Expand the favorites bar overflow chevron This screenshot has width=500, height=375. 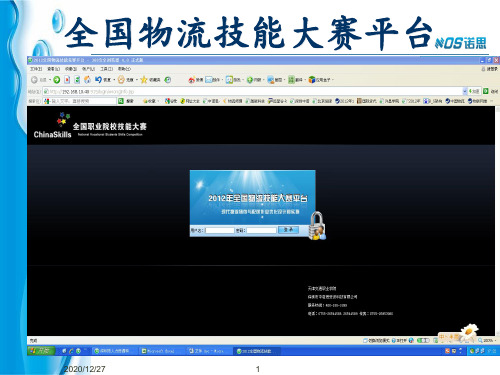(492, 101)
